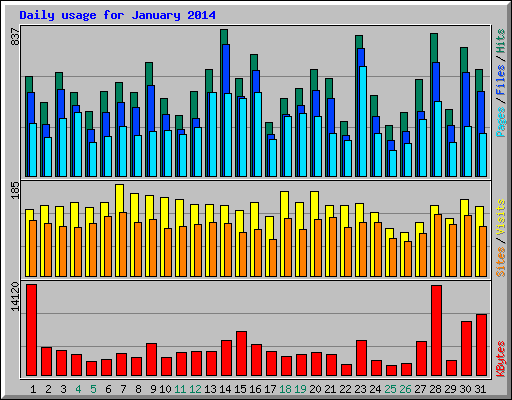Click the green Hits bar top for day 14
This screenshot has height=400, width=512.
click(224, 37)
